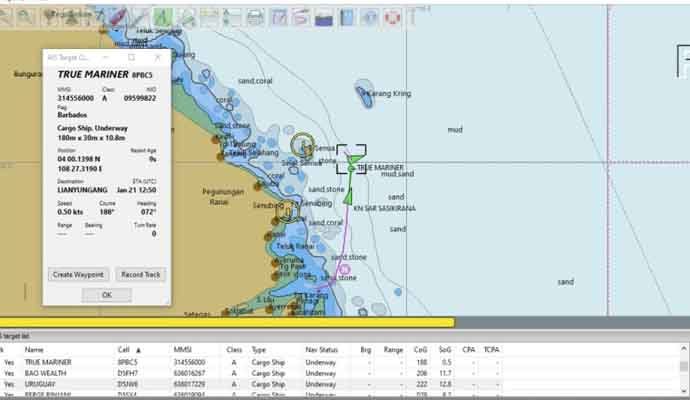
Task: Click the Change Color Scheme toolbar icon
Action: 324,16
